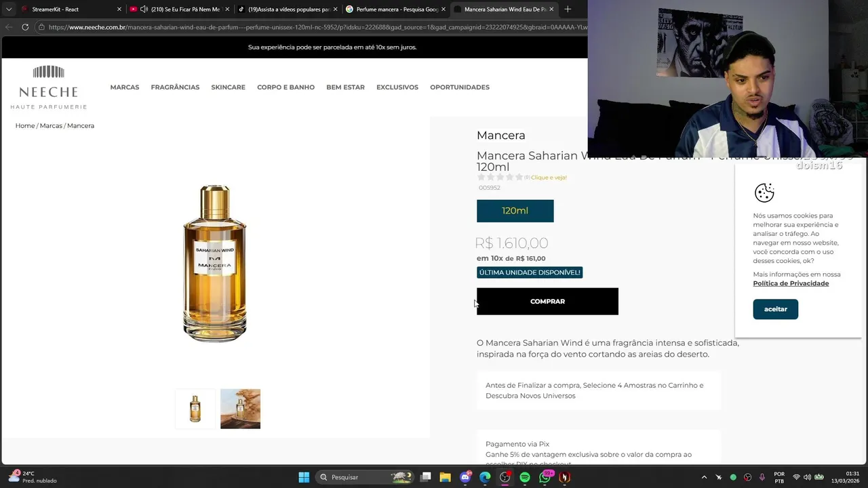The width and height of the screenshot is (868, 488).
Task: Click the R$ 1.610,00 price
Action: point(512,243)
